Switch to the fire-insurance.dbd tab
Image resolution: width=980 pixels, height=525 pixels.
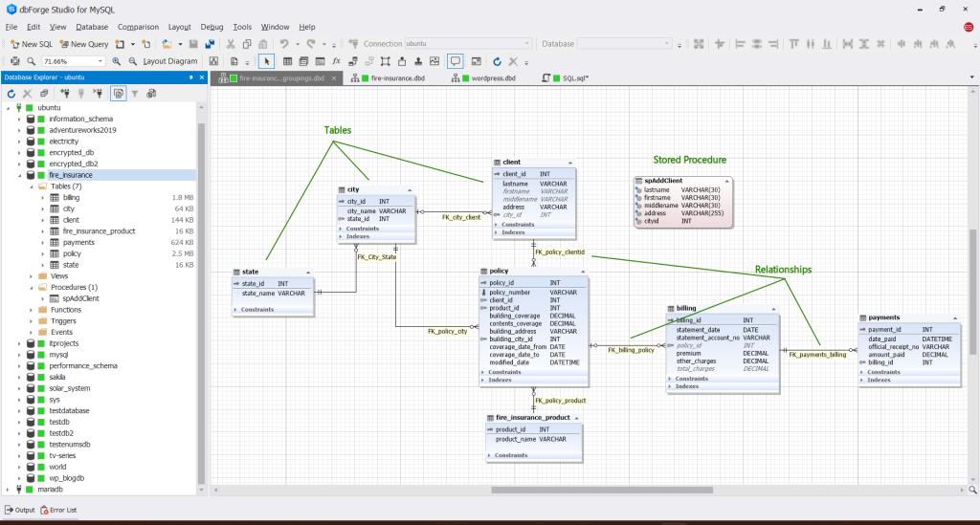click(x=389, y=78)
